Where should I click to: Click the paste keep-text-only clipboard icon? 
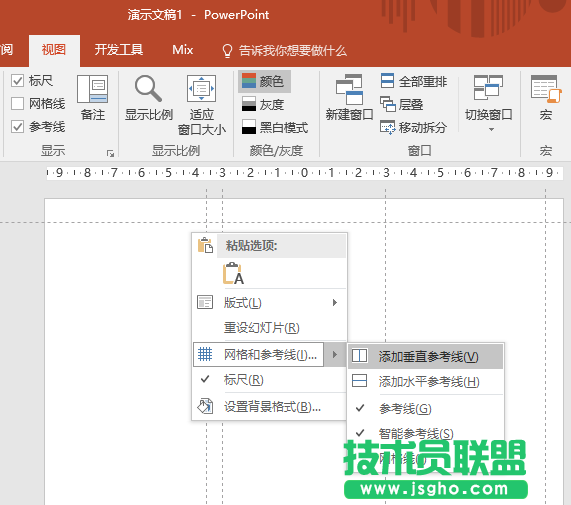(233, 273)
